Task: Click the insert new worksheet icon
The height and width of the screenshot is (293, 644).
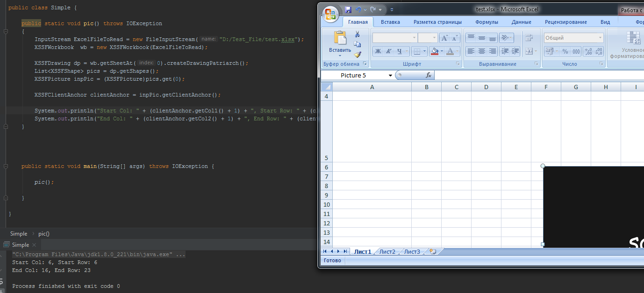Action: [433, 251]
